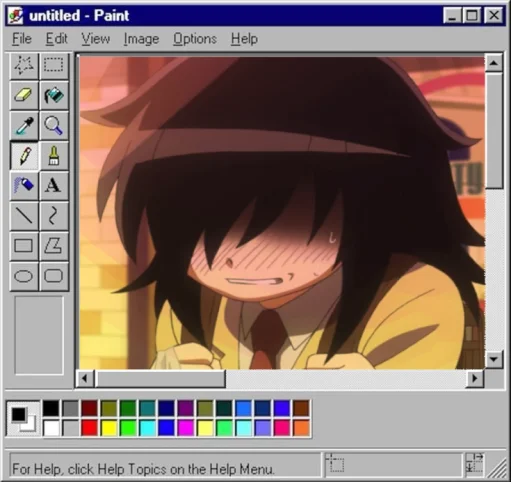
Task: Choose the teal color swatch
Action: (x=147, y=409)
